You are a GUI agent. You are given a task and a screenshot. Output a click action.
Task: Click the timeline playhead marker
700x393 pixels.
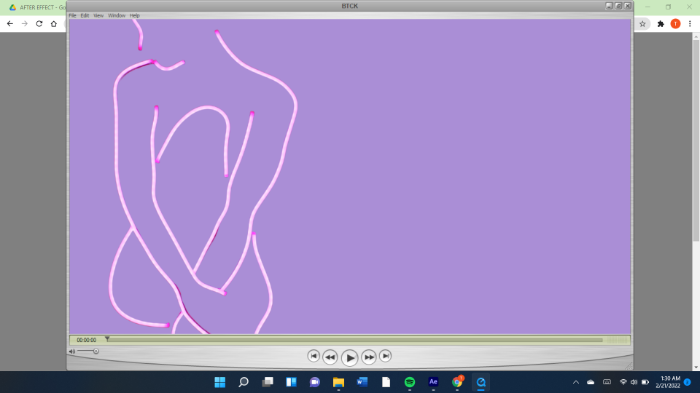click(x=107, y=339)
